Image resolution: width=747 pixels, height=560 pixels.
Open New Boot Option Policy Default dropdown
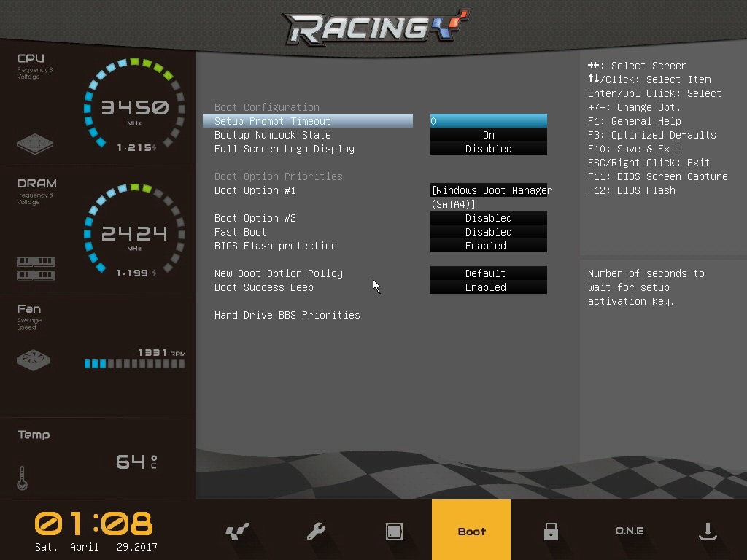488,273
